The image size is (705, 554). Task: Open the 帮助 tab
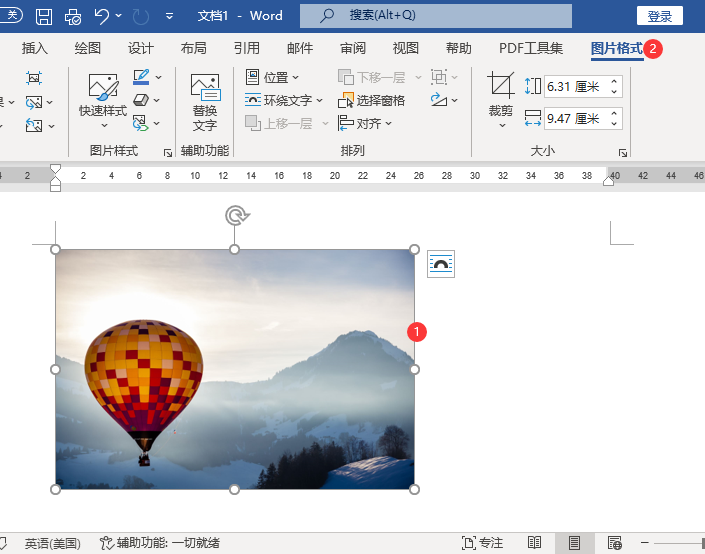click(459, 48)
